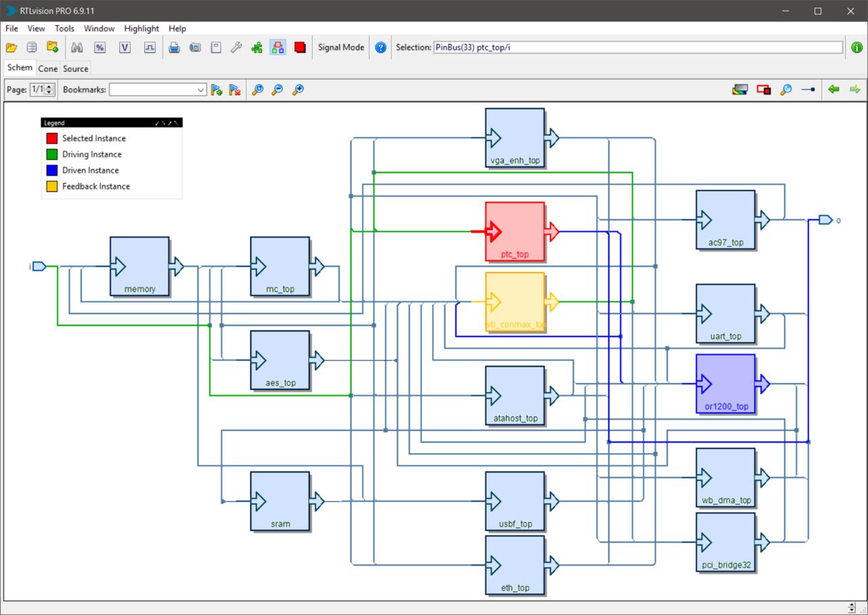
Task: Click the delete bookmark flag icon
Action: [x=235, y=90]
